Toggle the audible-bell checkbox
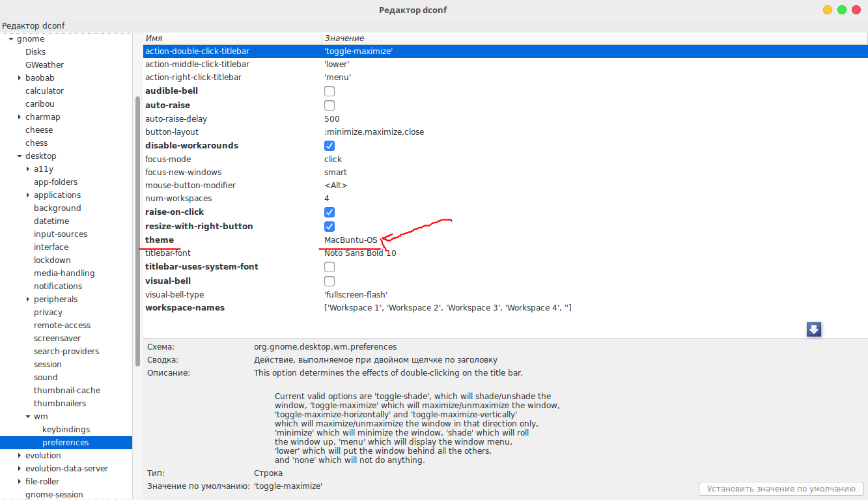This screenshot has width=868, height=500. (x=329, y=91)
